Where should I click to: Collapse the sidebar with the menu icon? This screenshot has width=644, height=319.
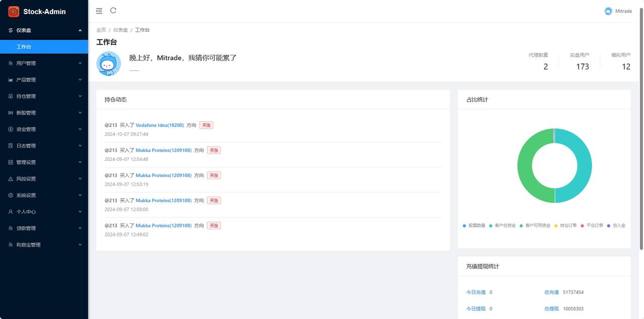(x=99, y=11)
